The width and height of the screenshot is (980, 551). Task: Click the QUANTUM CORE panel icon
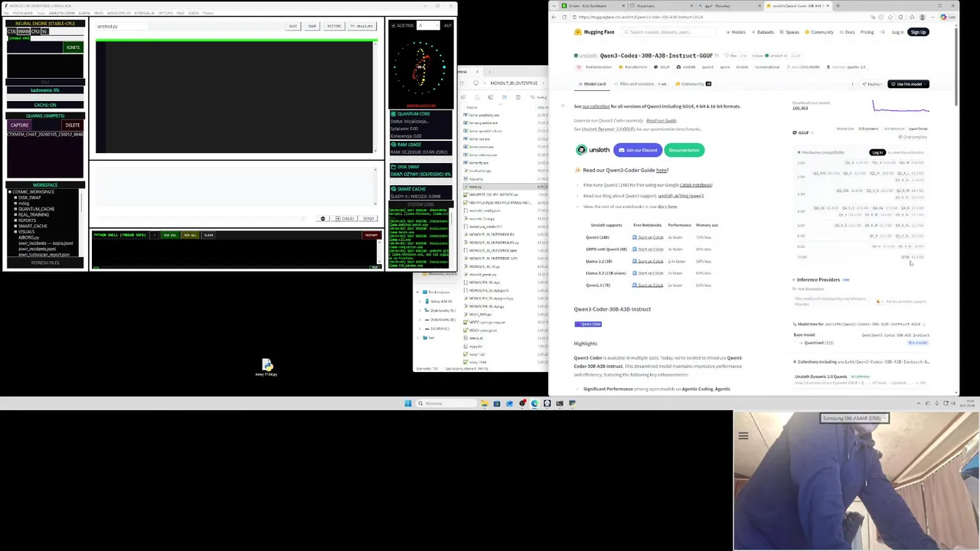click(x=394, y=114)
